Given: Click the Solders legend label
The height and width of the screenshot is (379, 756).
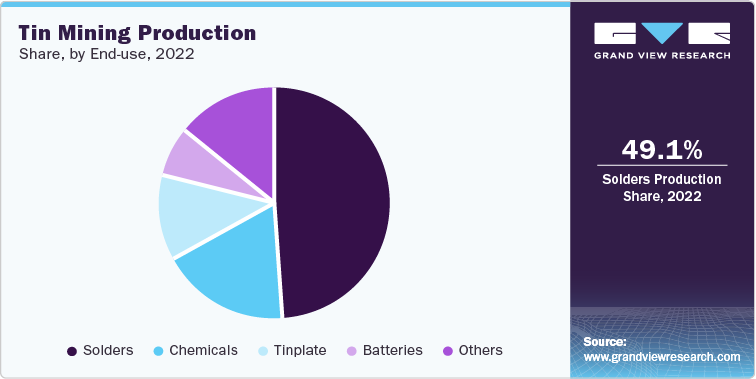Looking at the screenshot, I should tap(108, 350).
